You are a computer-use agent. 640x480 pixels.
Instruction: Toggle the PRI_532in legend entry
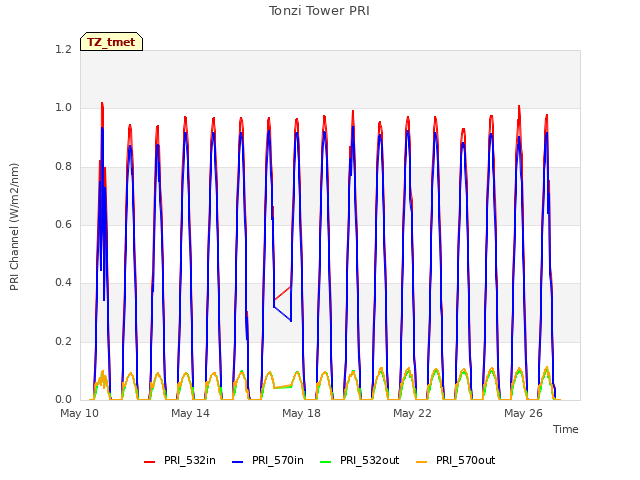tap(180, 460)
